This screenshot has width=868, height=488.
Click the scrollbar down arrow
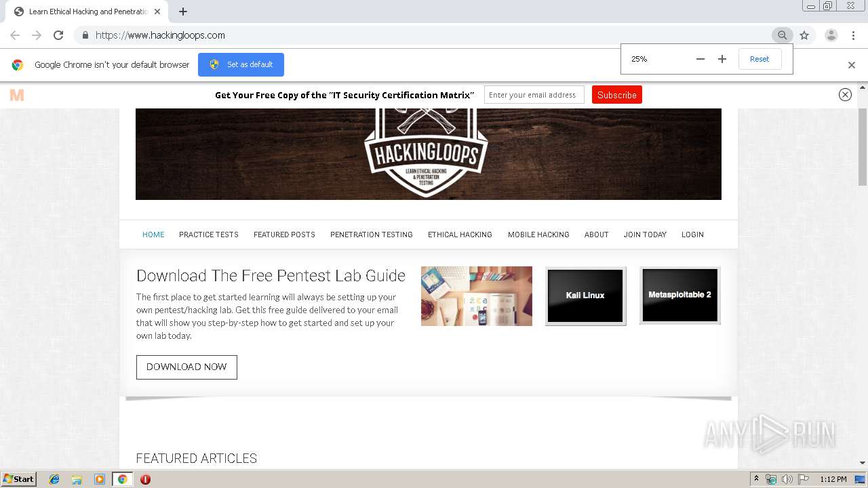(863, 463)
